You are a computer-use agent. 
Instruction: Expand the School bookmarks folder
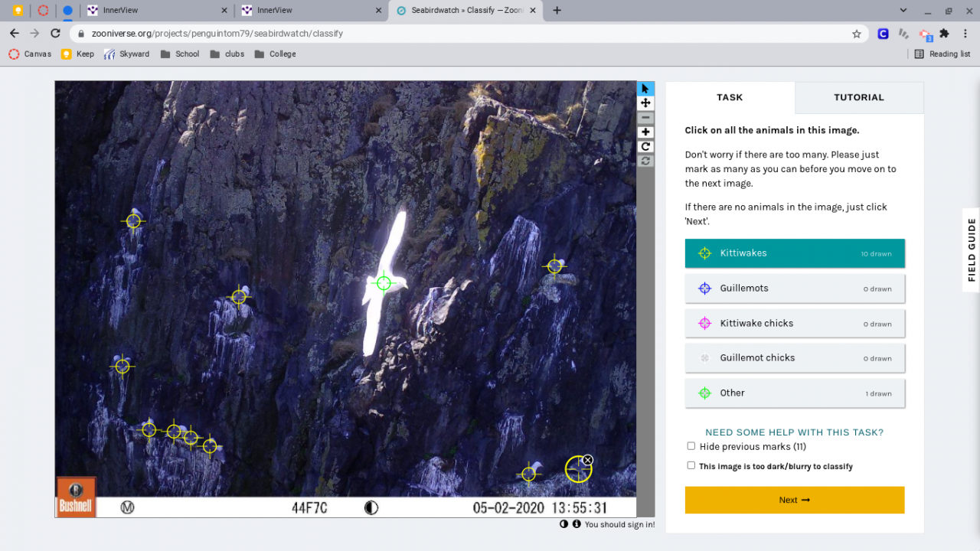click(180, 54)
